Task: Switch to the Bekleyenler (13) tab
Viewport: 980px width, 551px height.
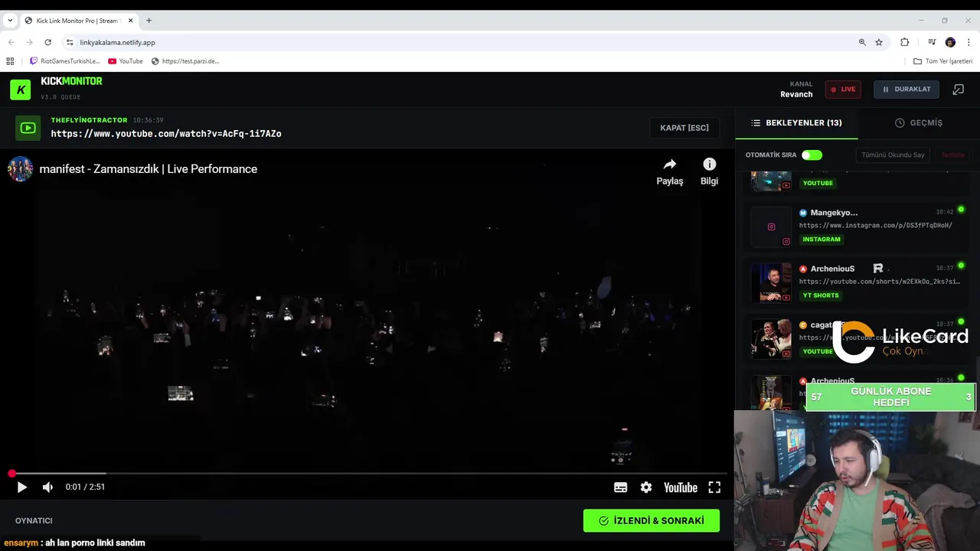Action: [796, 122]
